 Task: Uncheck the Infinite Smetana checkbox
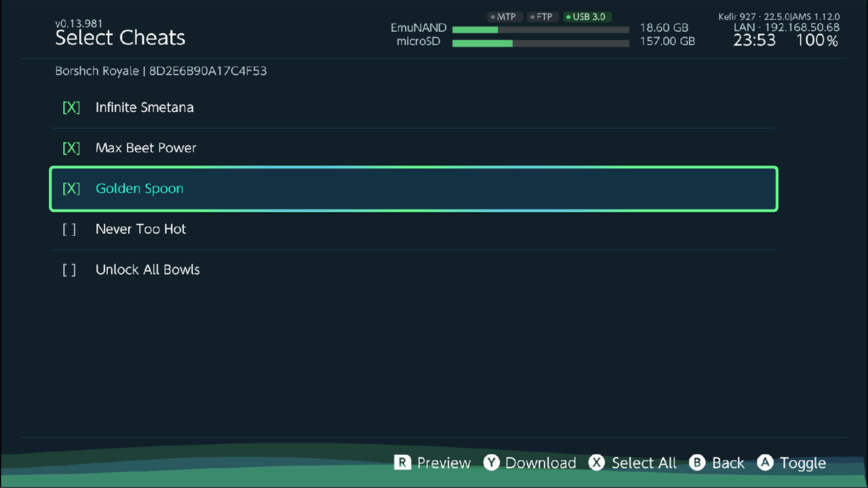(71, 107)
